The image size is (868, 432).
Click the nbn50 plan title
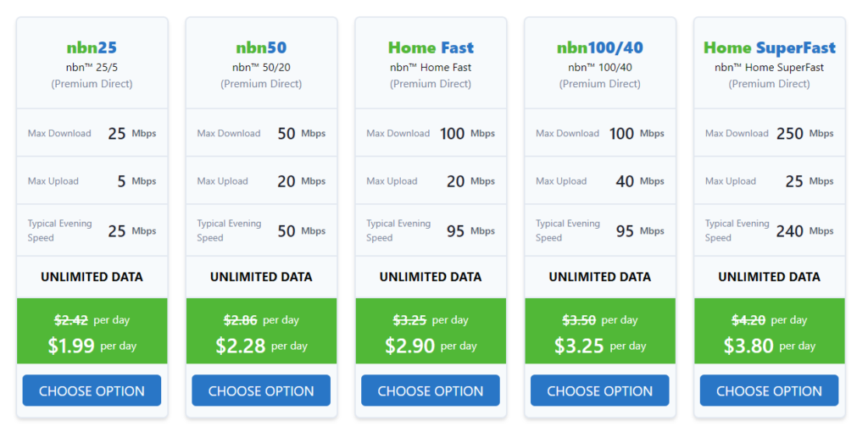261,48
